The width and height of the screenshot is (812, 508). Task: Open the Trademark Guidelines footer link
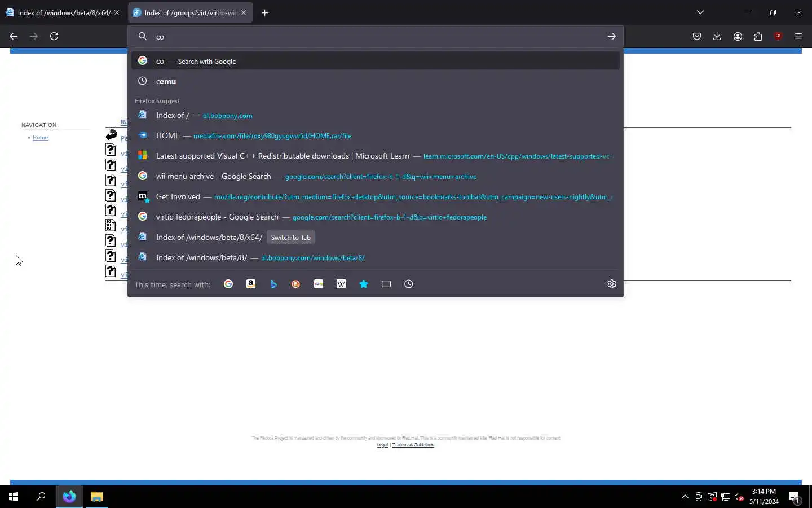[x=413, y=445]
